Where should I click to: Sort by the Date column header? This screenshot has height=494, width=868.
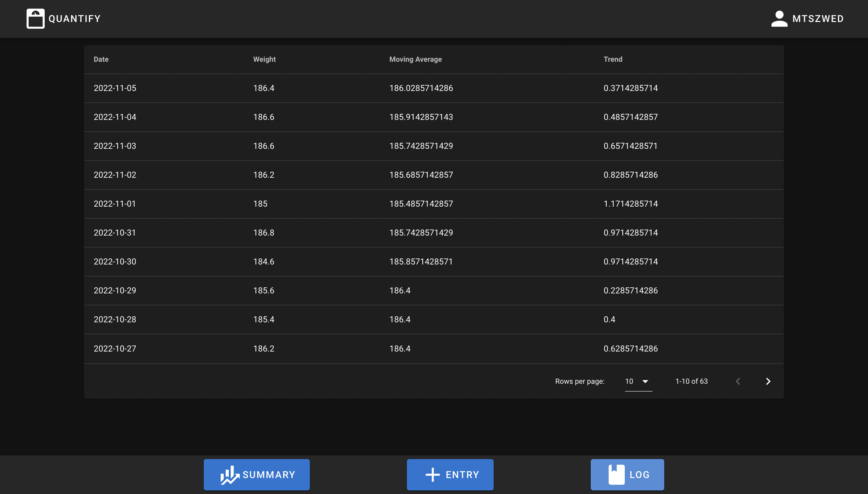tap(101, 59)
